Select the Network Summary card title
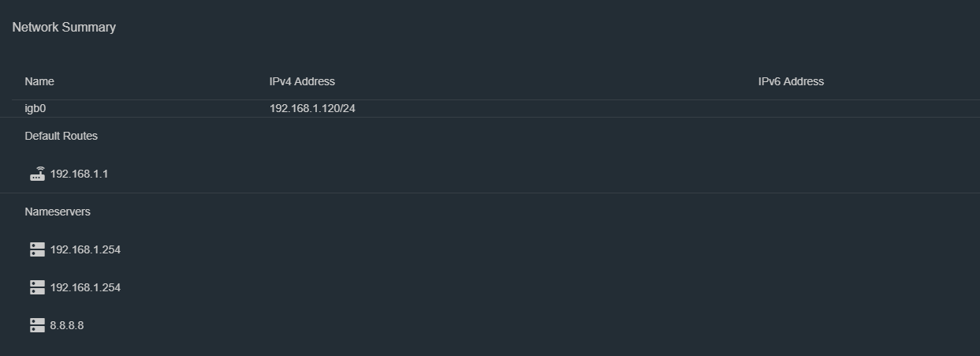The height and width of the screenshot is (356, 980). pos(64,27)
